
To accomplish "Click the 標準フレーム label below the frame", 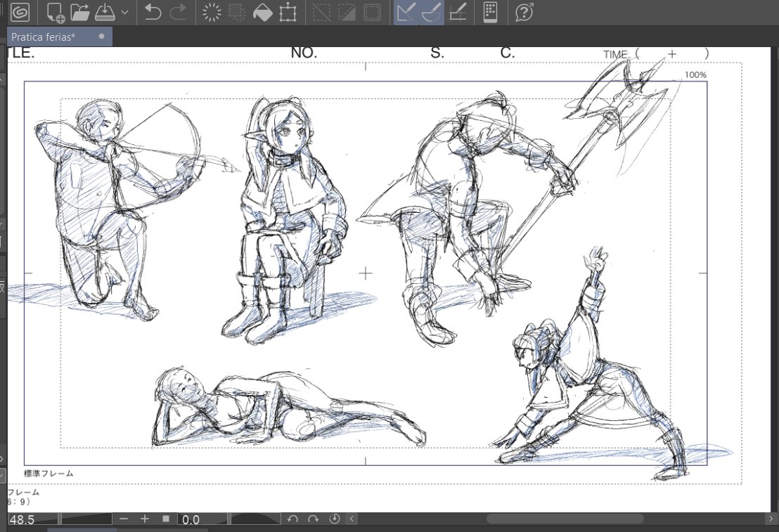I will pyautogui.click(x=49, y=474).
